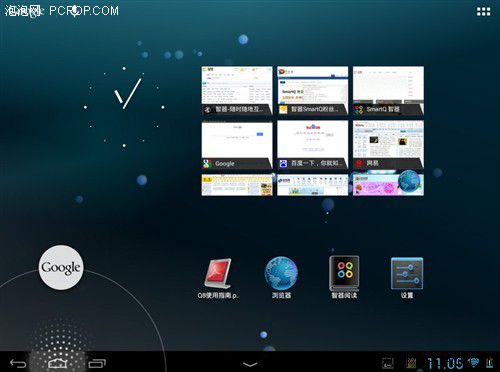
Task: Tap the battery status icon
Action: (x=489, y=363)
